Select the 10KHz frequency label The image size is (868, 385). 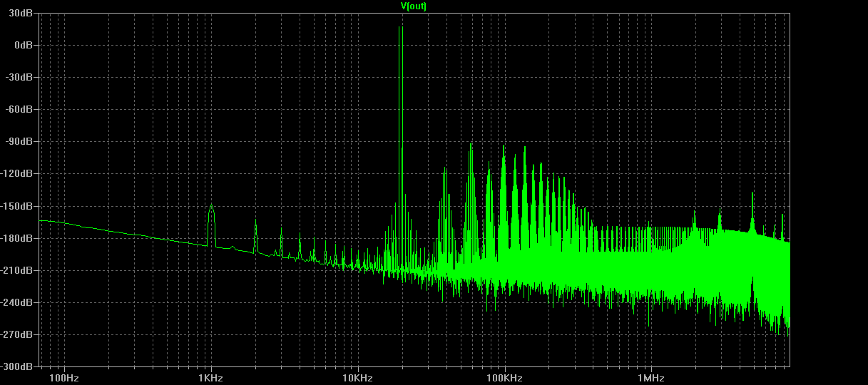tap(357, 377)
